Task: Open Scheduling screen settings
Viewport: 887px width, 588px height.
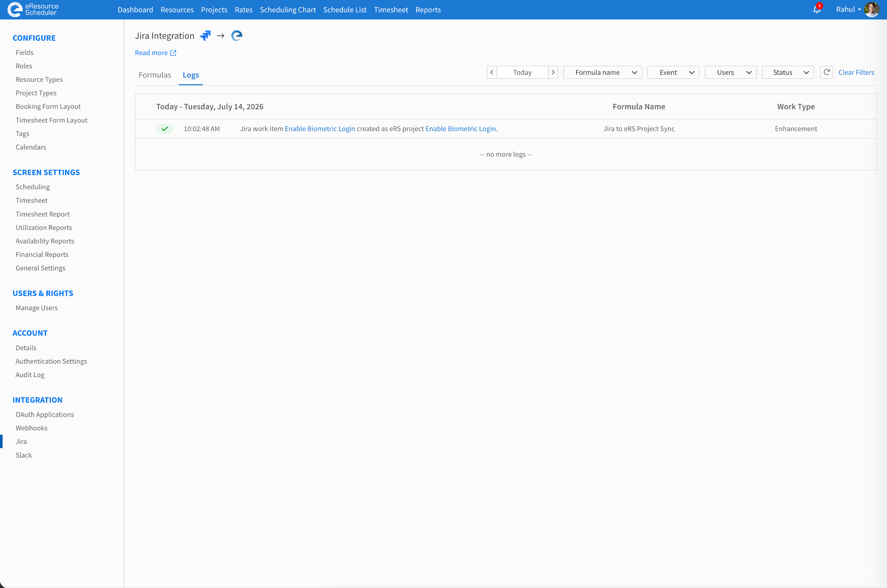Action: (32, 187)
